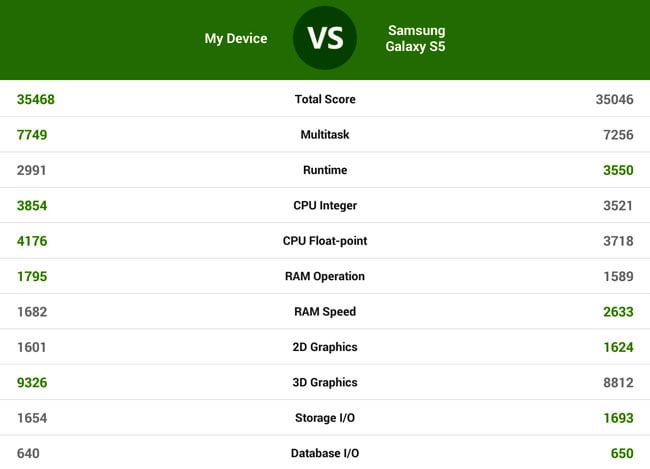
Task: Click Galaxy S5 RAM Speed value 2633
Action: click(x=618, y=312)
